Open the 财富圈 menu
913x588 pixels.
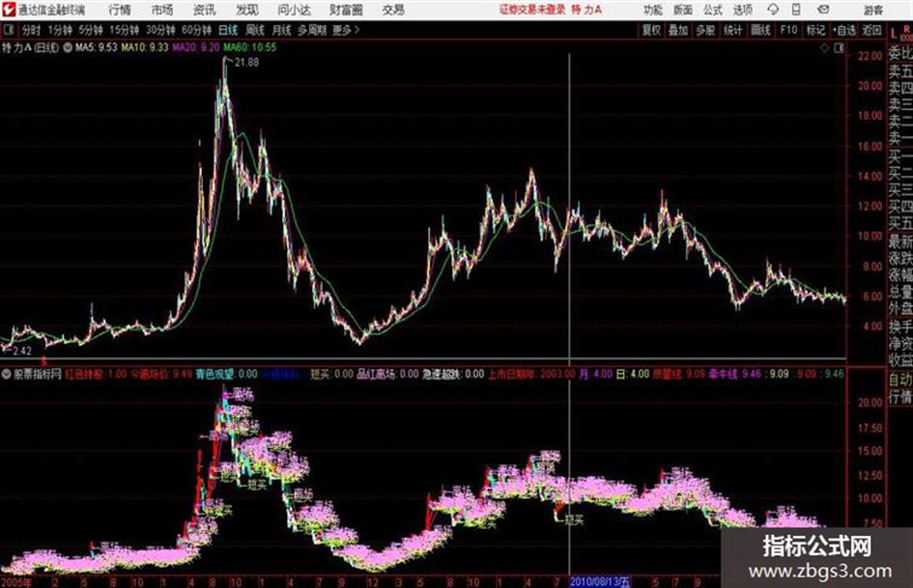pyautogui.click(x=346, y=10)
